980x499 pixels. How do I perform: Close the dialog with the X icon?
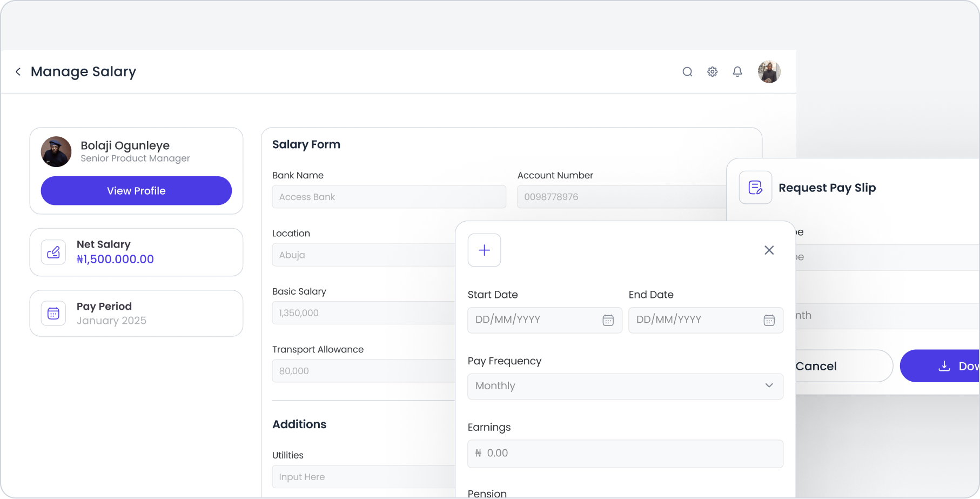(769, 250)
